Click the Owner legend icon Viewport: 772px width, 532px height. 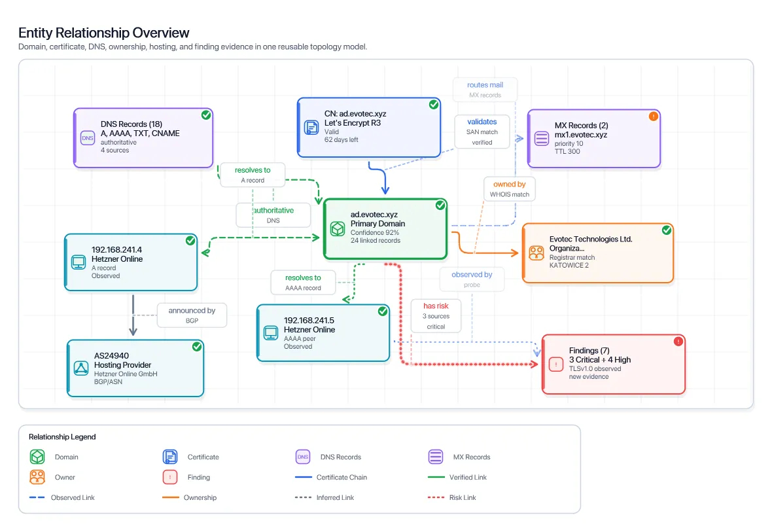click(37, 477)
